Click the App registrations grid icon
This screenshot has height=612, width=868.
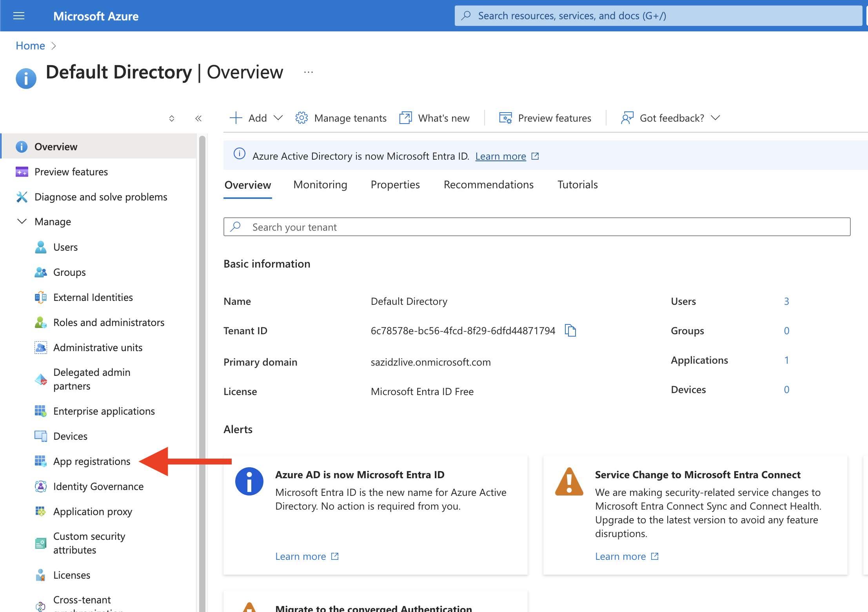point(40,461)
